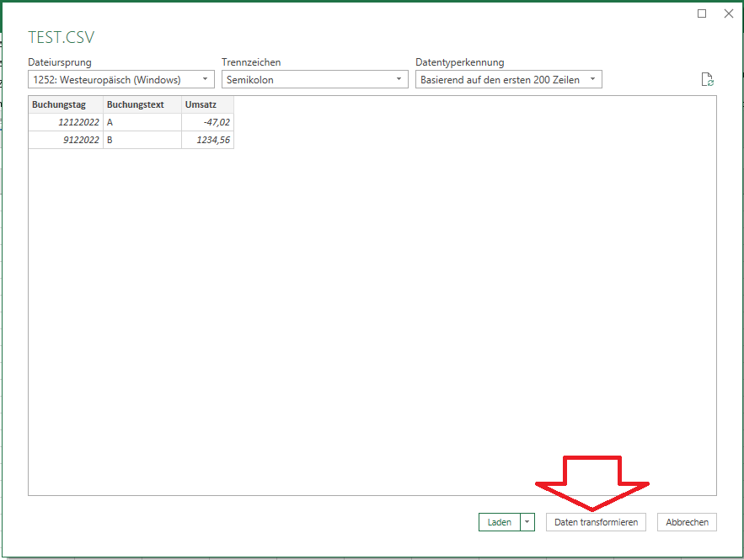Click the Abbrechen button

pos(687,522)
